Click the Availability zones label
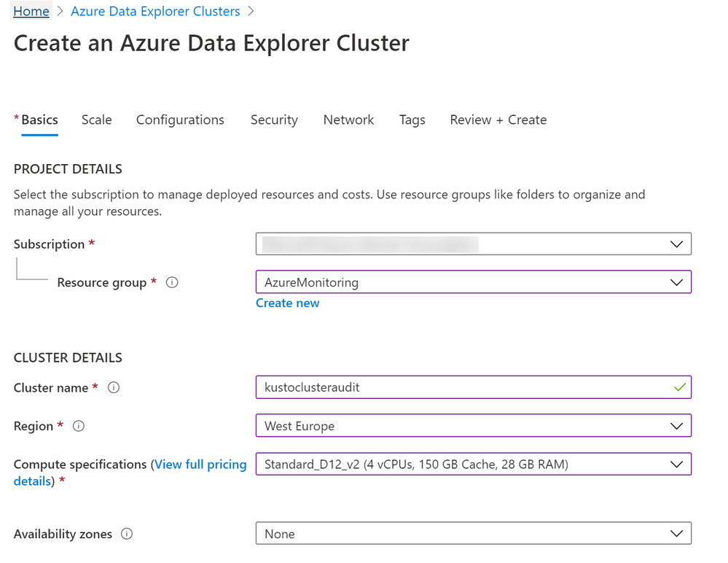728x563 pixels. coord(63,535)
